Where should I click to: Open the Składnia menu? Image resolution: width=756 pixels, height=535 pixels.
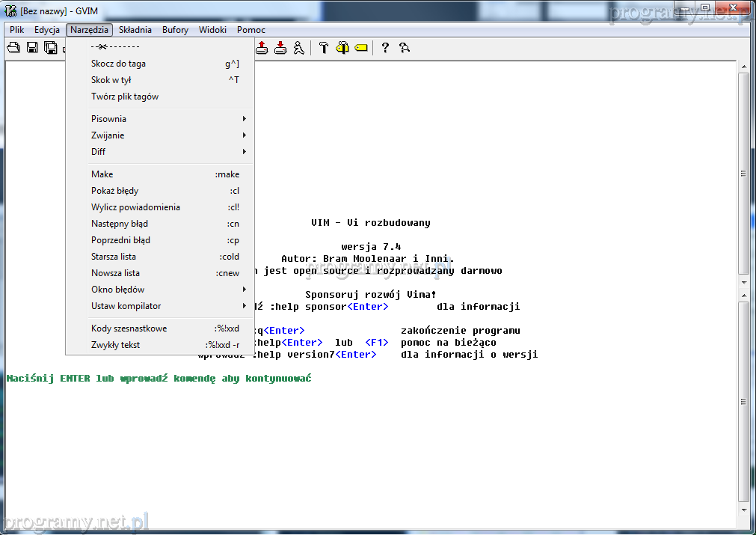[135, 30]
